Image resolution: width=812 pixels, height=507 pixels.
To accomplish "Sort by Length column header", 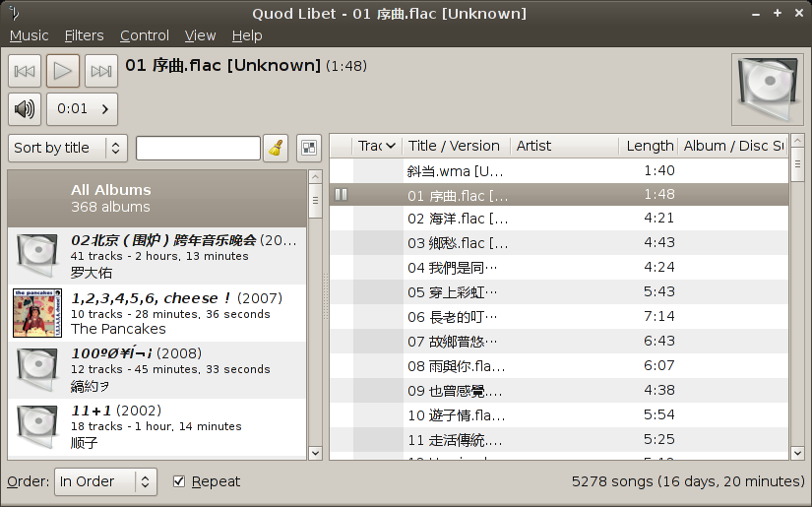I will coord(649,146).
